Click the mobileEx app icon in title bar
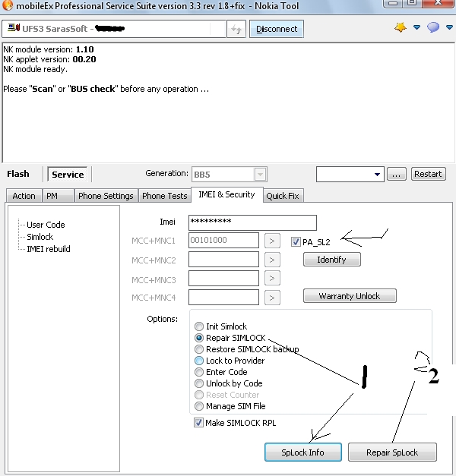Image resolution: width=456 pixels, height=476 pixels. (8, 5)
